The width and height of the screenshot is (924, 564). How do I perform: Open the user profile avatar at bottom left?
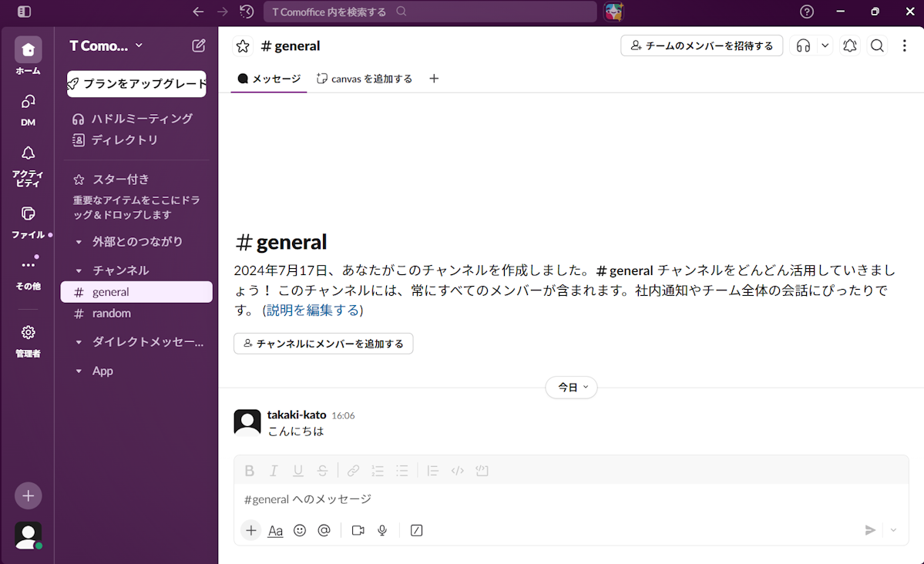[29, 535]
